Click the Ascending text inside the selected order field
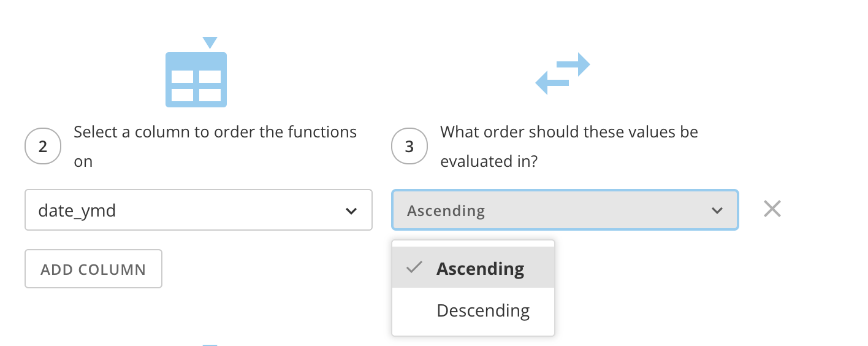The image size is (868, 346). click(446, 211)
